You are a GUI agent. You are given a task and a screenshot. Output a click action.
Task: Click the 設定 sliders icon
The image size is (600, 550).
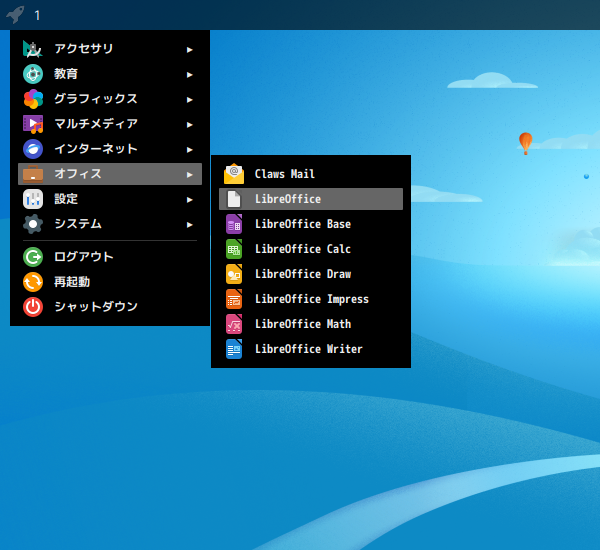(x=33, y=199)
